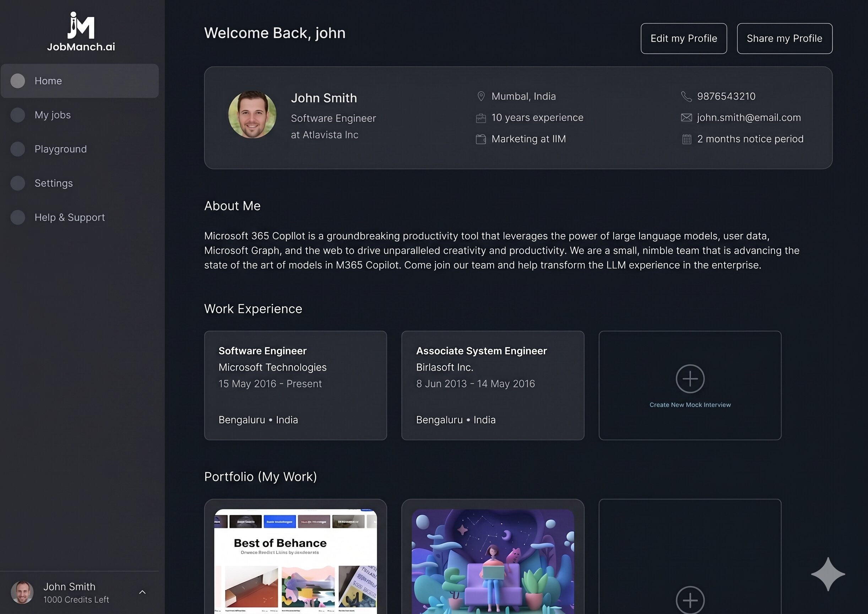The height and width of the screenshot is (614, 868).
Task: Click the JobManch.ai logo
Action: coord(81,31)
